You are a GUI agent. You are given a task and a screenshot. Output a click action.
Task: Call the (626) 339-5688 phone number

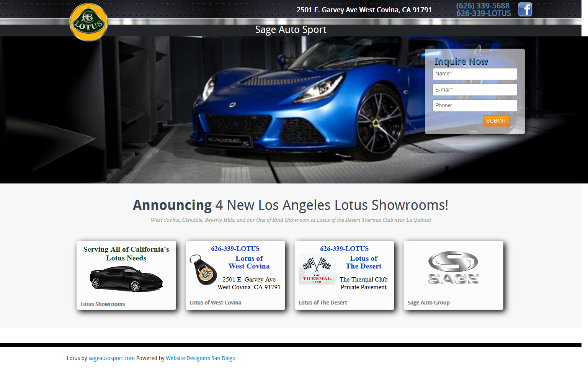[x=483, y=6]
